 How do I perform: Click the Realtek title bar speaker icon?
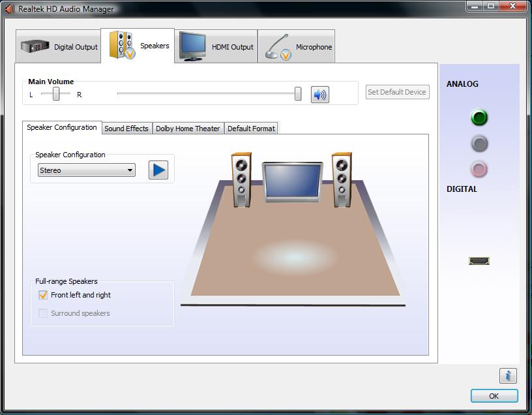click(10, 9)
